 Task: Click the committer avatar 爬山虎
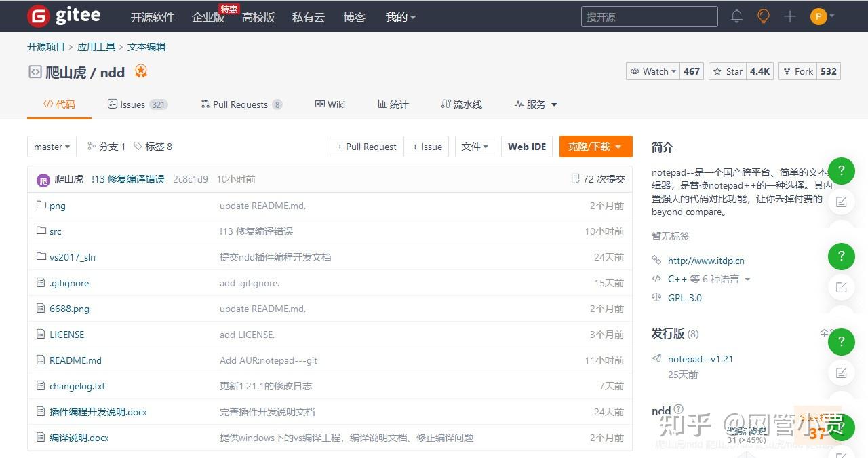(x=43, y=180)
